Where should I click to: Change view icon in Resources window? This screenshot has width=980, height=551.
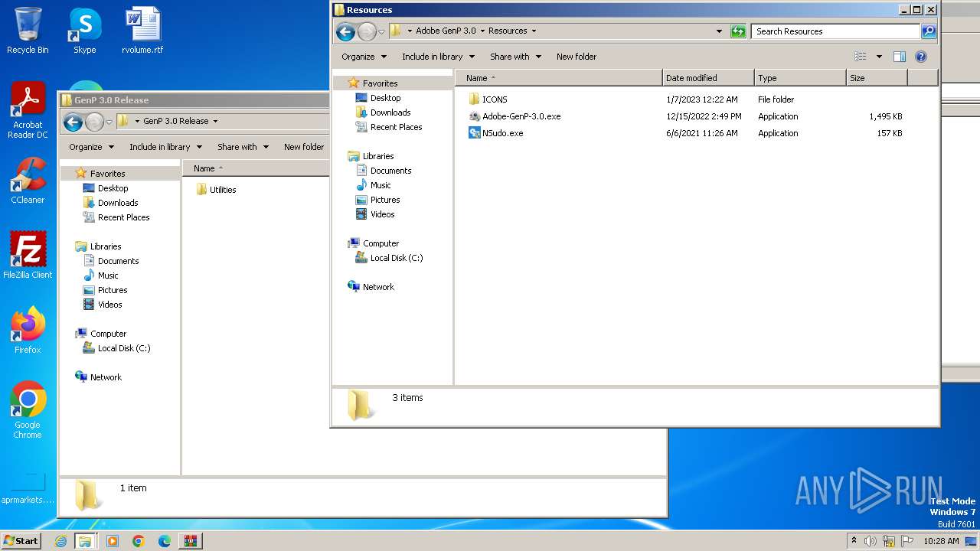(861, 57)
